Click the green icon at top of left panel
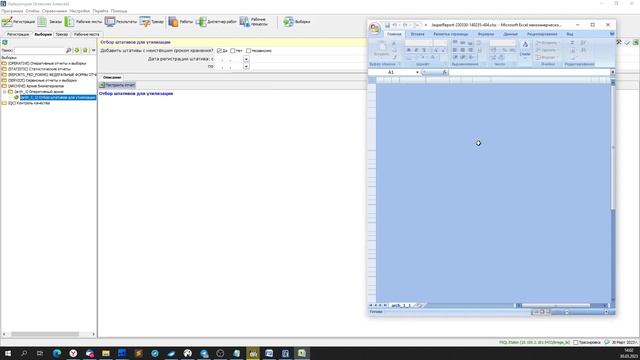The height and width of the screenshot is (360, 640). [5, 42]
